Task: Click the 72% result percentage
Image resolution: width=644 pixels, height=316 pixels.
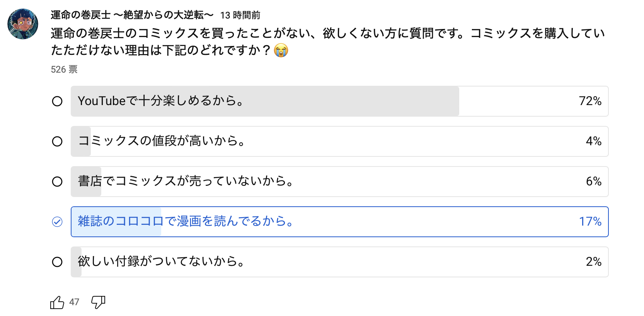Action: click(590, 101)
